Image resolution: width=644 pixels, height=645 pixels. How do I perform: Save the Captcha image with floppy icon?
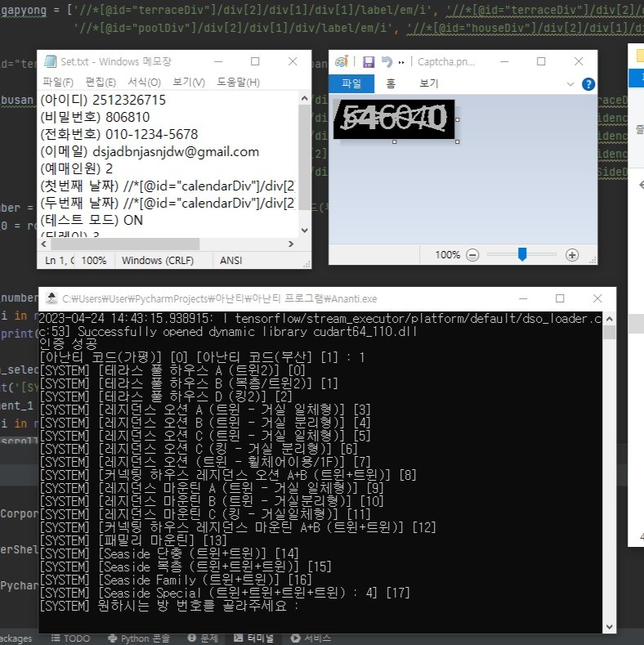(x=369, y=61)
